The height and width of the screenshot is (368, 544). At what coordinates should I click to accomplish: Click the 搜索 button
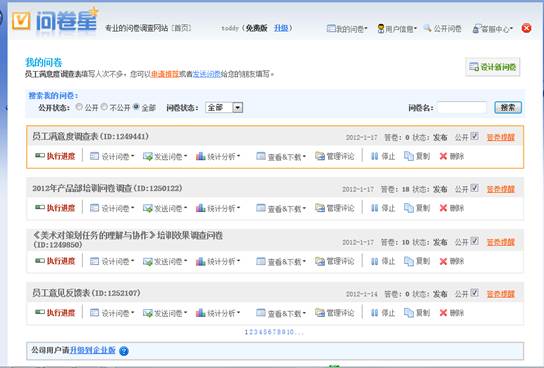[x=508, y=108]
